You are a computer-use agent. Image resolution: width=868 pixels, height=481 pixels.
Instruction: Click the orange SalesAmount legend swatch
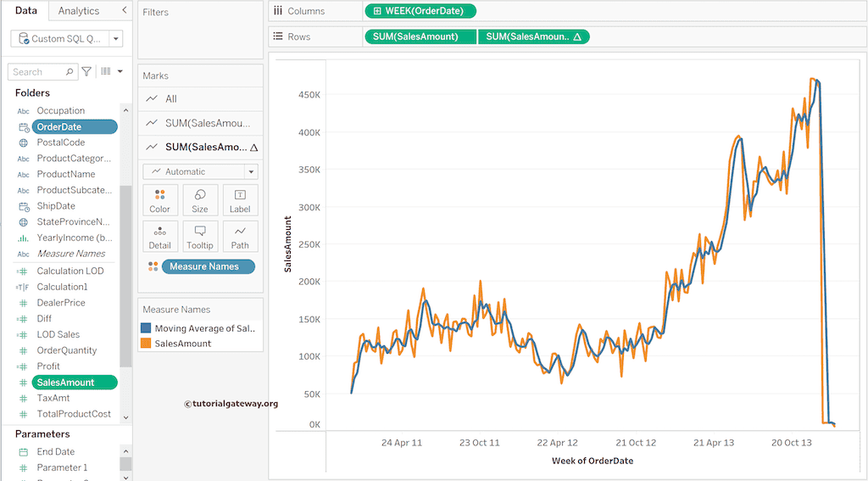[x=147, y=344]
